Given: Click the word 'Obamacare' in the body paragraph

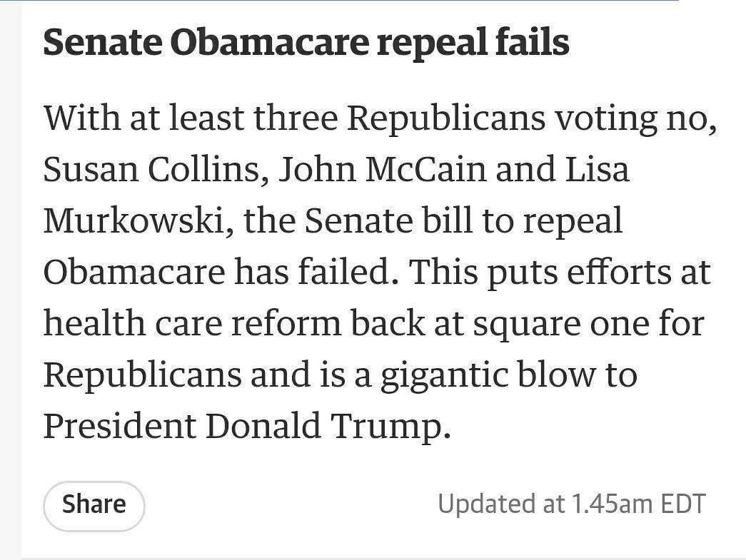Looking at the screenshot, I should coord(134,272).
